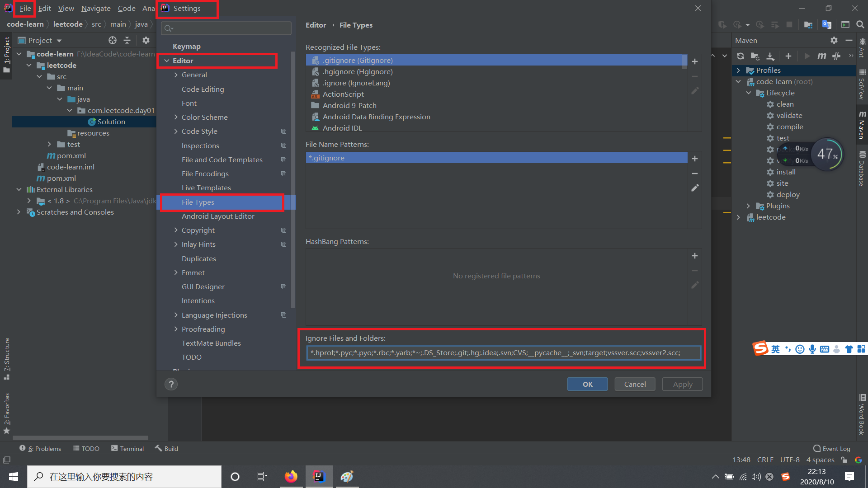This screenshot has height=488, width=868.
Task: Expand the Profiles node in Maven
Action: [738, 70]
